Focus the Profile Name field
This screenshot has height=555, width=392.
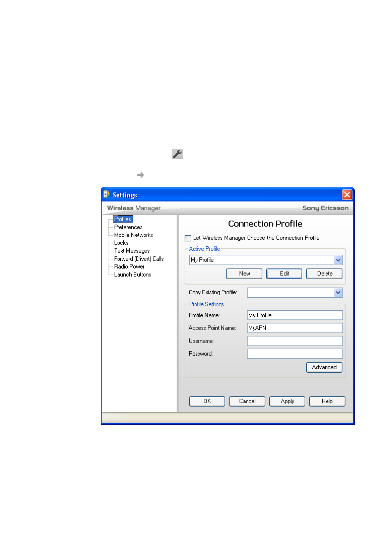(295, 315)
